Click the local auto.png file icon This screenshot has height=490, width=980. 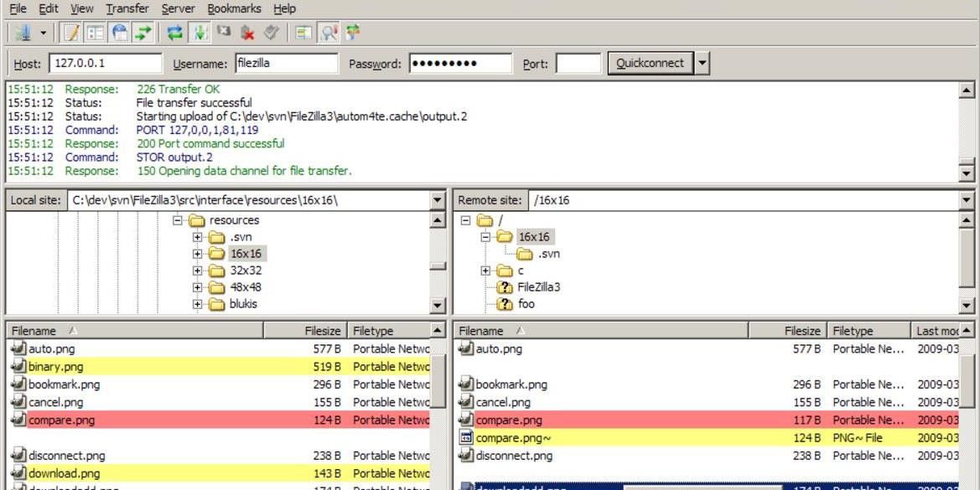(x=18, y=349)
